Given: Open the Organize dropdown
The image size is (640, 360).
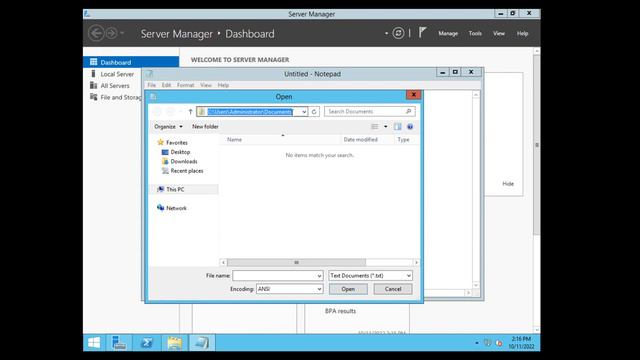Looking at the screenshot, I should pyautogui.click(x=168, y=127).
